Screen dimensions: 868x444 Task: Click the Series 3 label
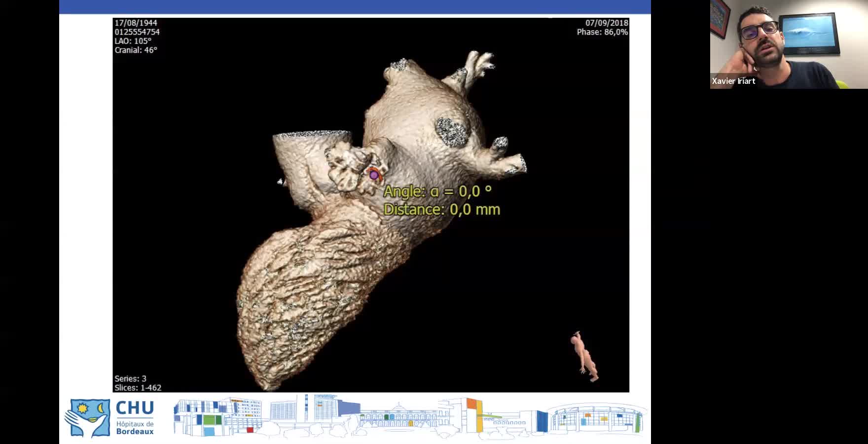tap(130, 378)
